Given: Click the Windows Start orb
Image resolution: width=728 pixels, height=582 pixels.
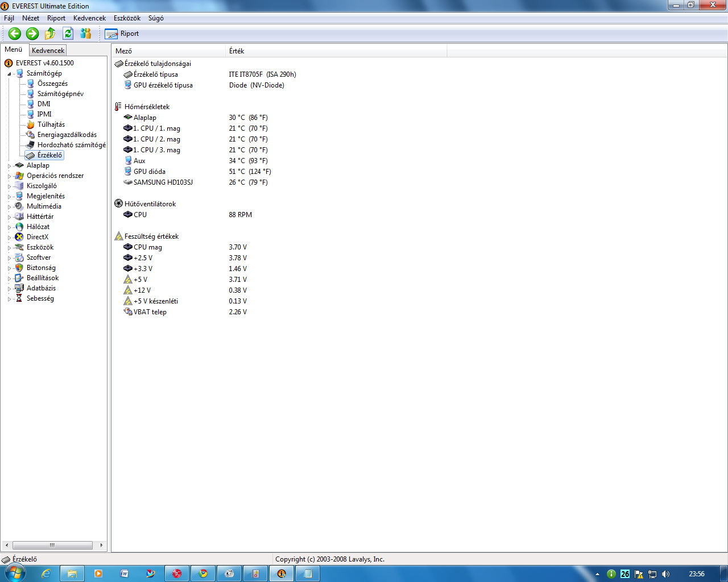Looking at the screenshot, I should point(14,573).
